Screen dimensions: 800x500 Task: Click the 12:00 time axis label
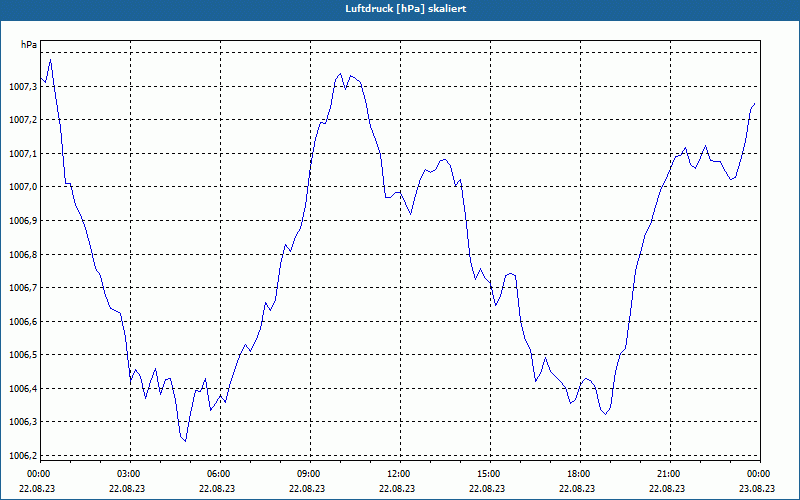[x=400, y=474]
